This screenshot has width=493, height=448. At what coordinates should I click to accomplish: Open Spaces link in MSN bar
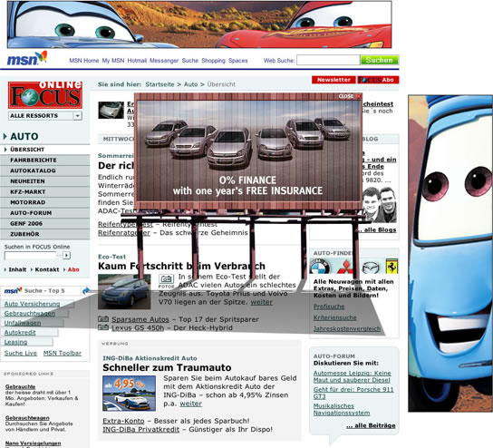tap(238, 61)
